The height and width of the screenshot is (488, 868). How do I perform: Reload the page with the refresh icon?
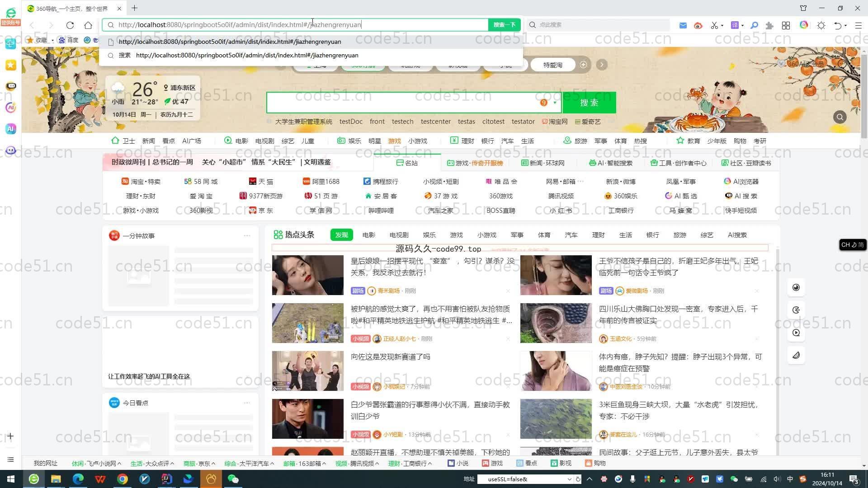point(70,25)
